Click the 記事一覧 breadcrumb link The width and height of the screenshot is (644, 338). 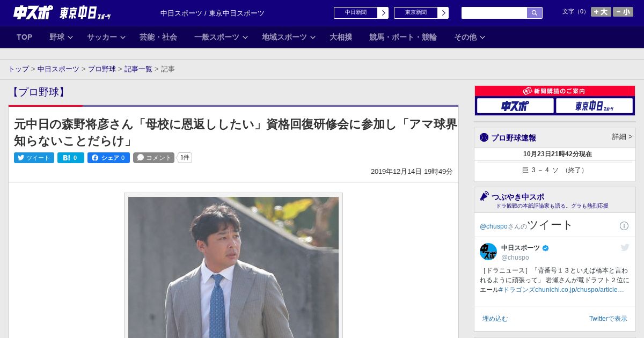138,69
